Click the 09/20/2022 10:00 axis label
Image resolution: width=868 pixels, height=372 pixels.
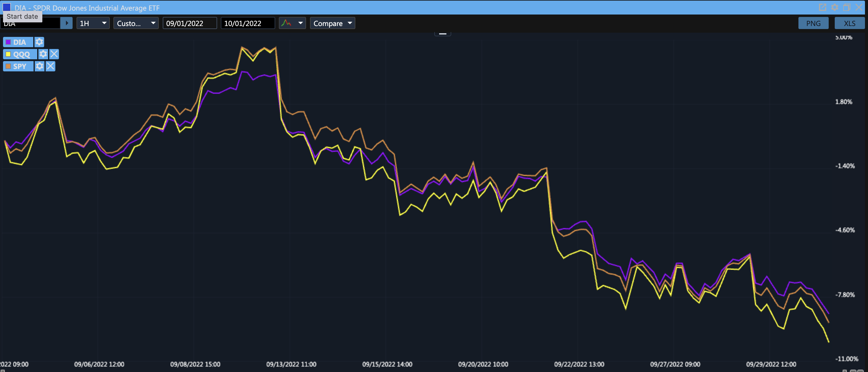pos(483,364)
